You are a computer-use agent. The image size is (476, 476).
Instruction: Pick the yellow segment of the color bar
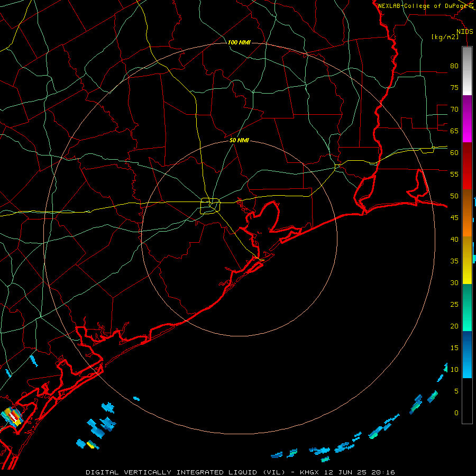[x=467, y=260]
